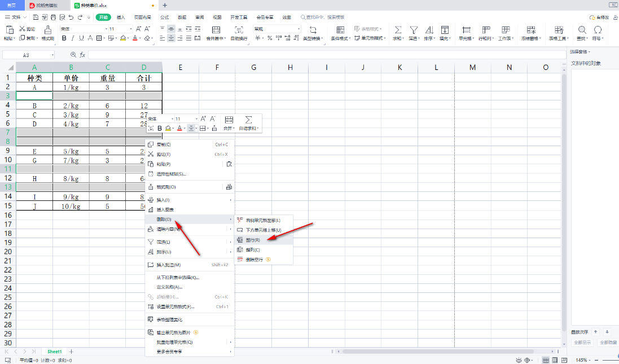Screen dimensions: 619x364
Task: Click the Sort (排序) icon in the ribbon
Action: point(429,30)
